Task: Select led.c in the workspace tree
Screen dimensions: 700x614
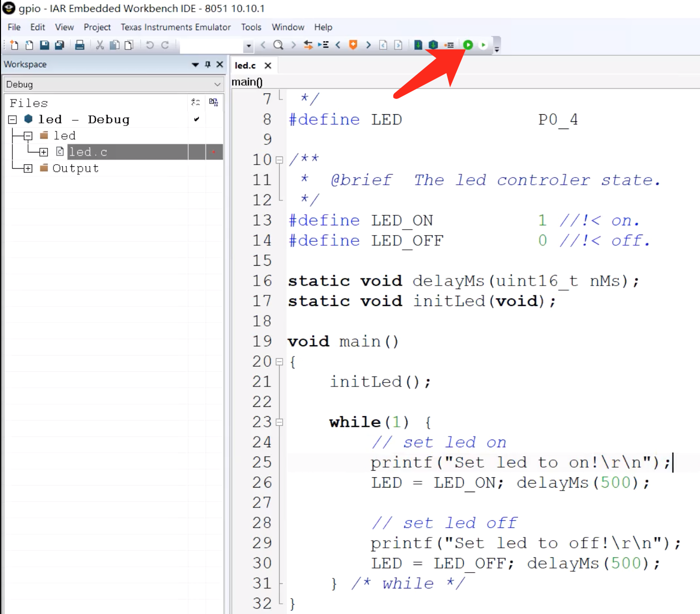Action: pyautogui.click(x=88, y=152)
